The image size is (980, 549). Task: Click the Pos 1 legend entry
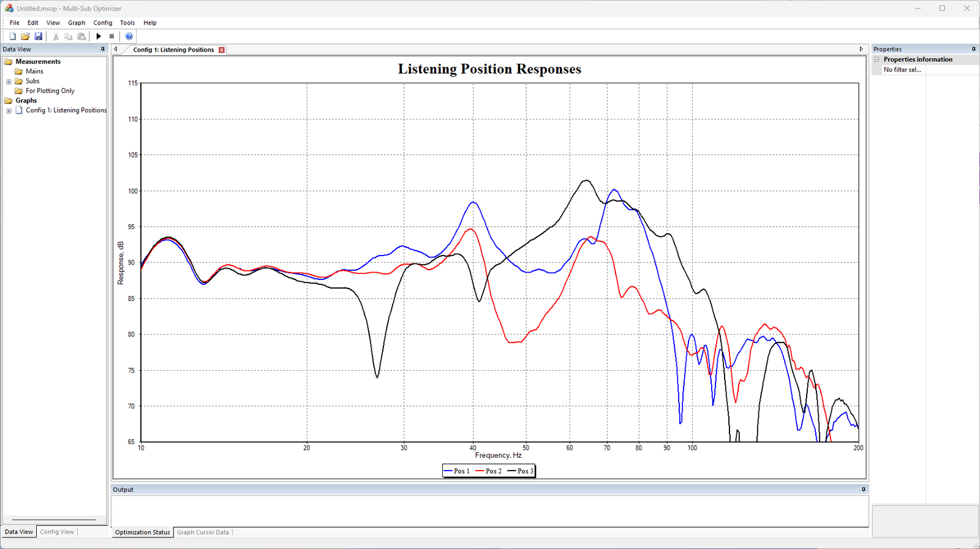[456, 471]
